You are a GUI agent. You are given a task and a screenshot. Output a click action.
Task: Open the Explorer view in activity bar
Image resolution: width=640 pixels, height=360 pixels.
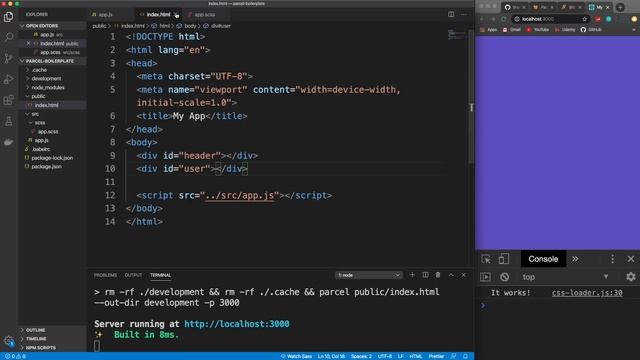(9, 17)
